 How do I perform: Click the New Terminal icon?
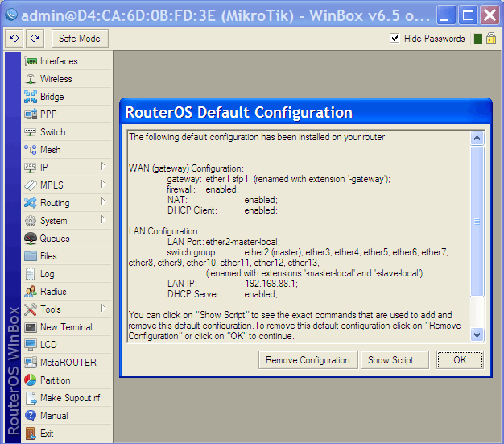31,327
